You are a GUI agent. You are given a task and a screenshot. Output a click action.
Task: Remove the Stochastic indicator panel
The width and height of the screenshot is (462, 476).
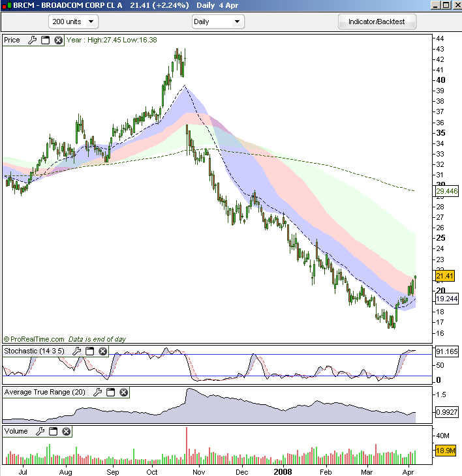(103, 351)
